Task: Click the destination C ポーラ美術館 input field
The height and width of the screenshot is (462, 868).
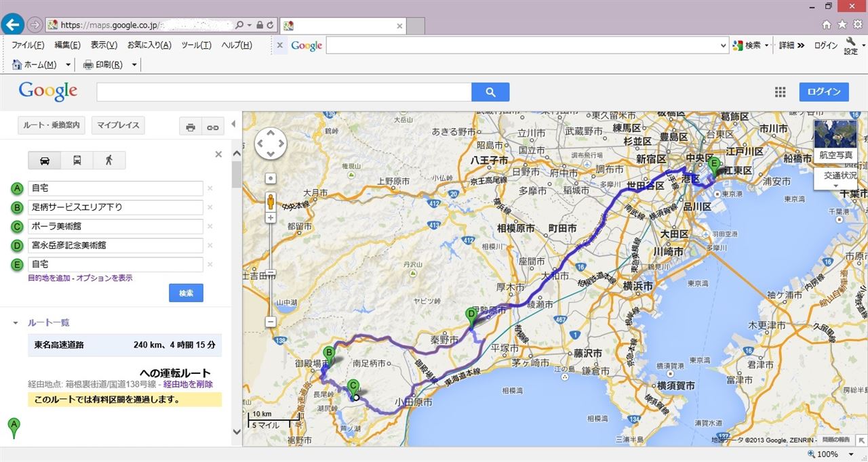Action: 115,226
